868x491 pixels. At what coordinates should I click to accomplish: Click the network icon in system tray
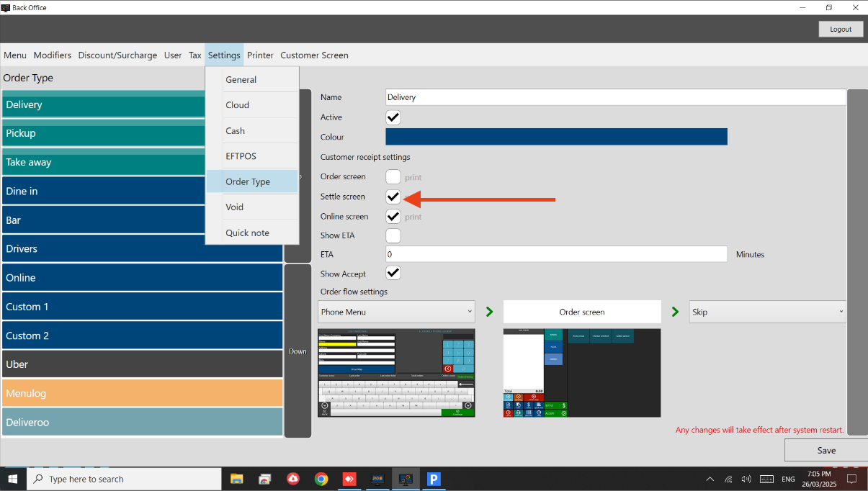click(x=728, y=479)
